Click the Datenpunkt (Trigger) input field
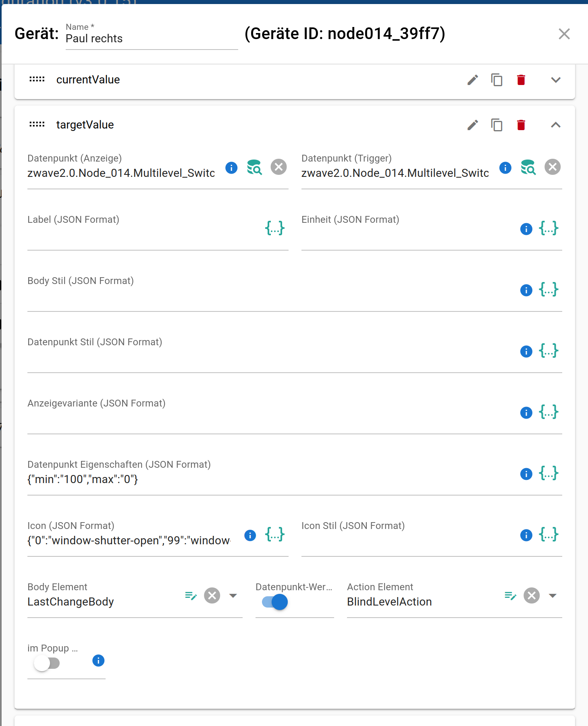Screen dimensions: 588x726 pos(395,173)
